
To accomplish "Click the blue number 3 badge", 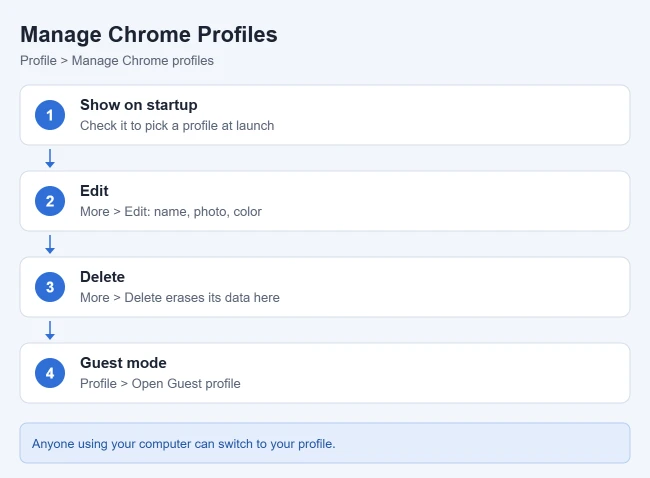I will pyautogui.click(x=50, y=287).
